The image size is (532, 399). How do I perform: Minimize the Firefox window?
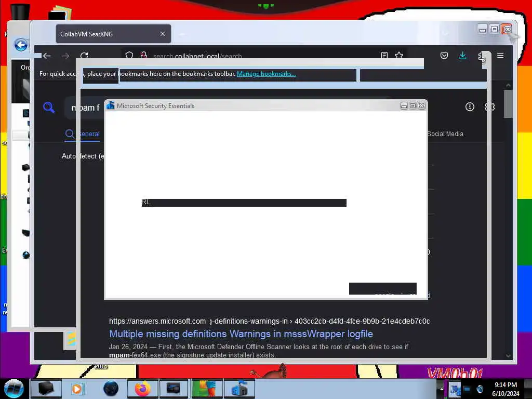[x=482, y=30]
